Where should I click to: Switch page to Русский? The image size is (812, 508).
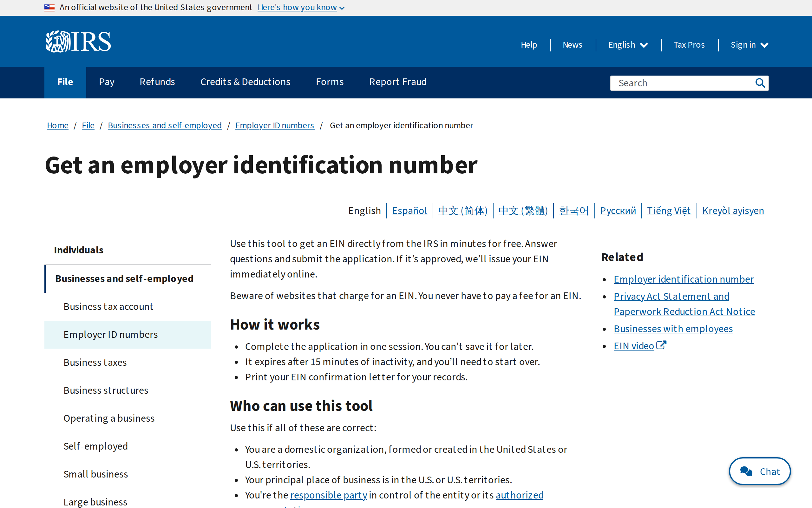point(618,211)
